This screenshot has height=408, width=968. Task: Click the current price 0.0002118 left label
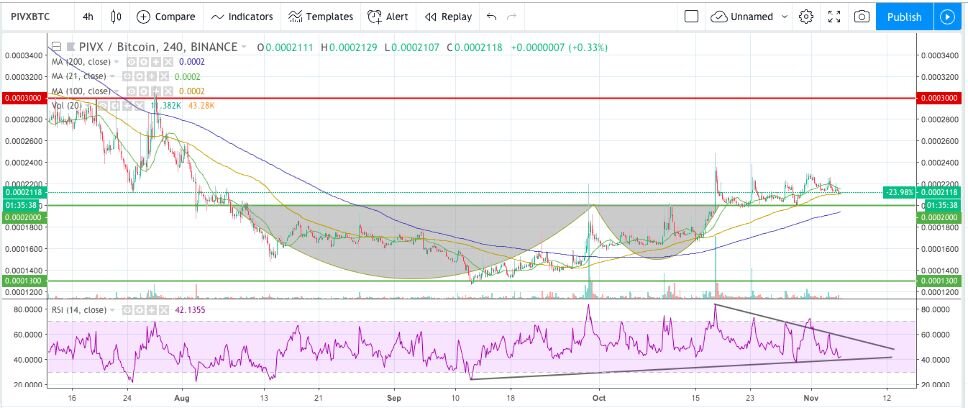24,193
